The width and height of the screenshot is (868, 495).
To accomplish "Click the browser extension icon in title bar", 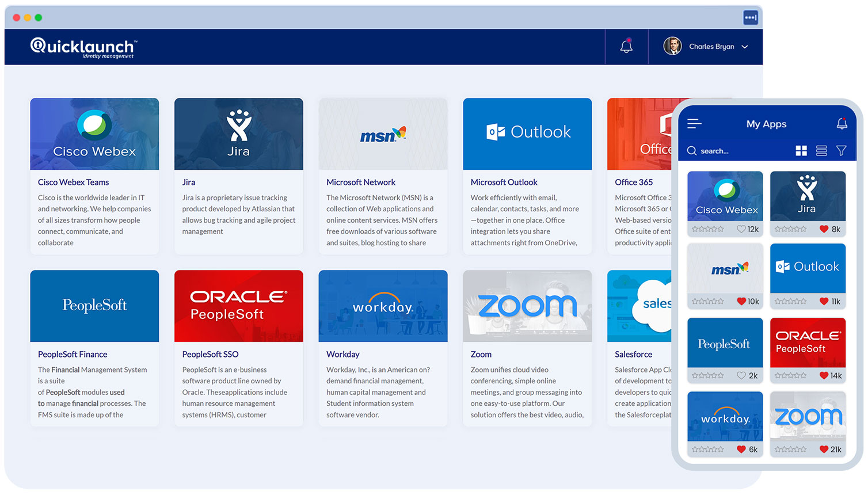I will click(x=750, y=18).
